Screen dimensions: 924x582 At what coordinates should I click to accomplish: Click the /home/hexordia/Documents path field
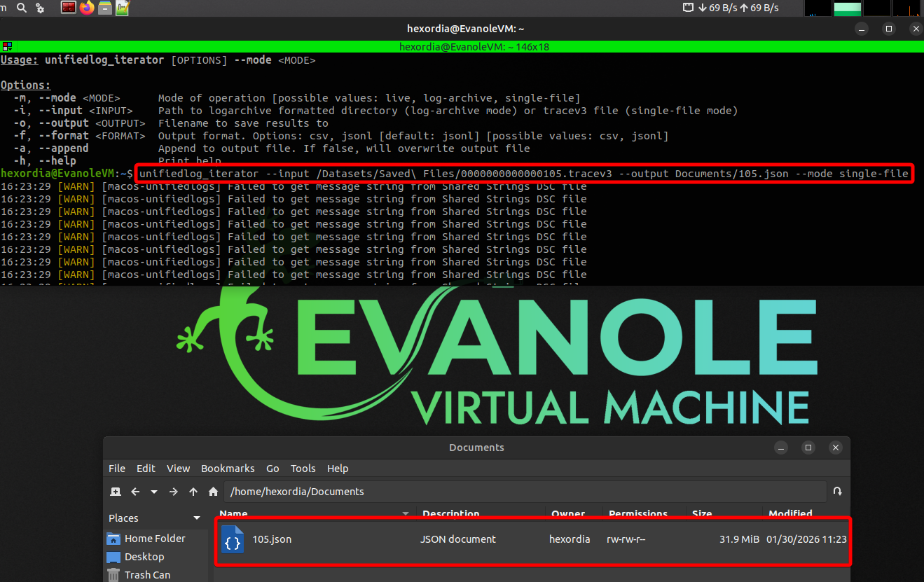click(525, 492)
